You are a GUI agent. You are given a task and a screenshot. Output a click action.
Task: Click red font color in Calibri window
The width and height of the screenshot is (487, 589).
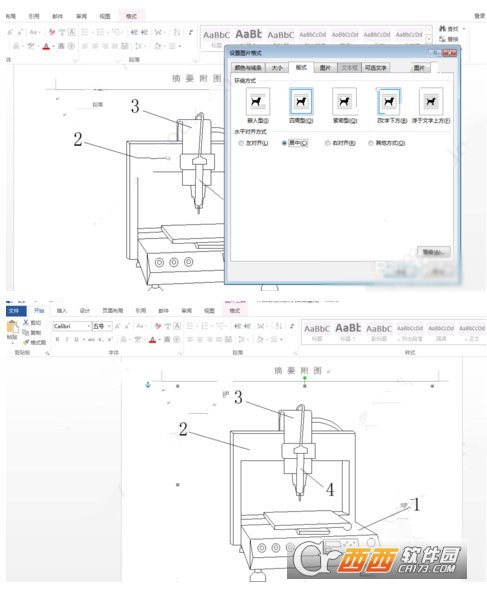point(152,340)
